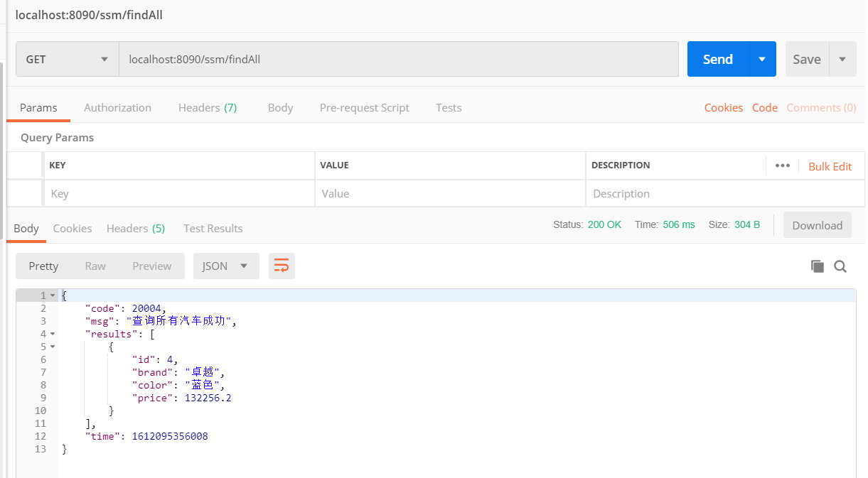Viewport: 868px width, 478px height.
Task: Open GET method dropdown
Action: [x=68, y=59]
